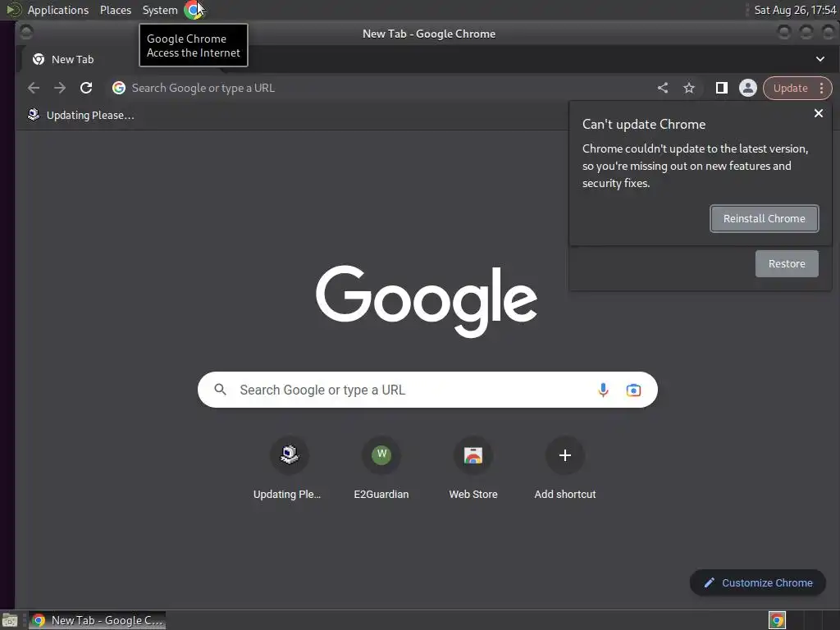840x630 pixels.
Task: Click the share this page icon
Action: (x=663, y=88)
